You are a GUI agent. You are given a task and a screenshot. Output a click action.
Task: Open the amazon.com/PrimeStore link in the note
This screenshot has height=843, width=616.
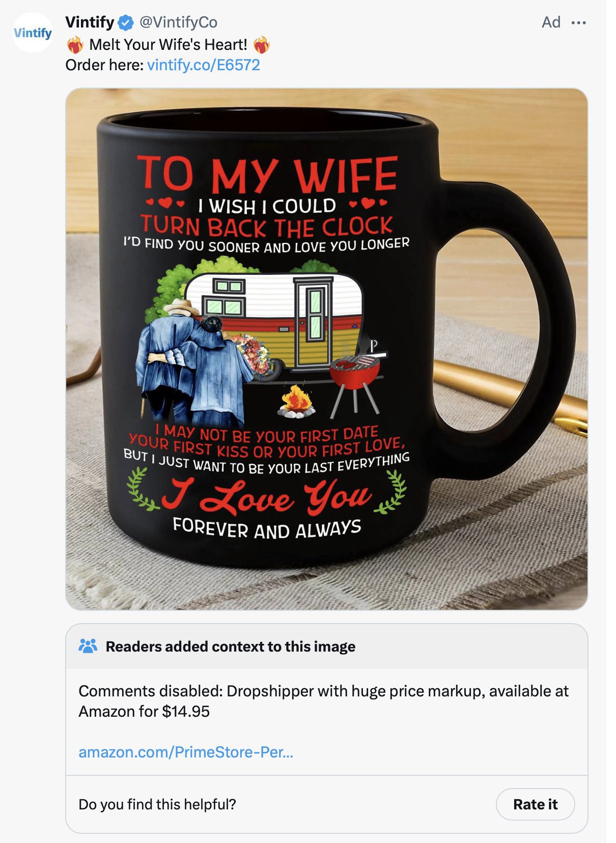click(x=186, y=752)
